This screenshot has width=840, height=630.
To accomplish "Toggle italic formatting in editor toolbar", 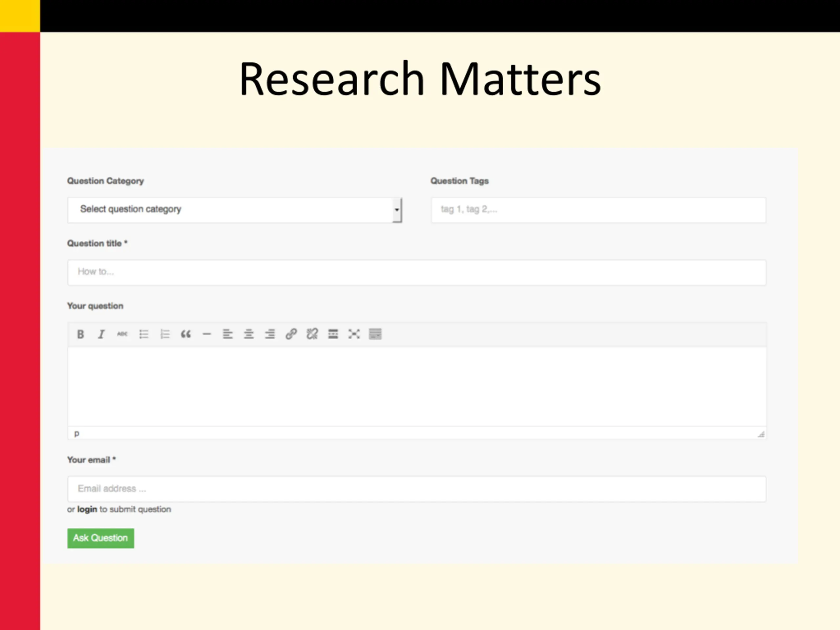I will coord(101,334).
